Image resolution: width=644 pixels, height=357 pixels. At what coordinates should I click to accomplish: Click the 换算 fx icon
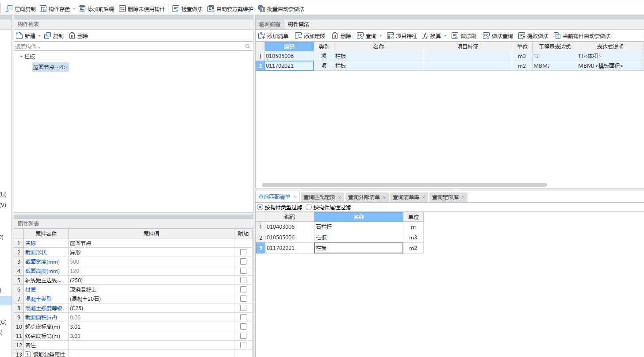tap(425, 36)
